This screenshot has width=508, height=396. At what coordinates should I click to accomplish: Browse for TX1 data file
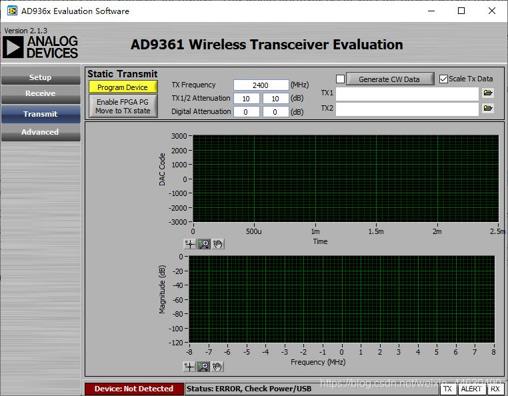click(x=488, y=93)
